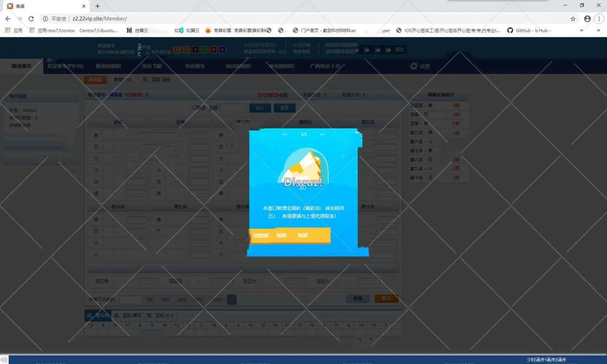607x364 pixels.
Task: Open a new browser tab
Action: click(x=98, y=6)
